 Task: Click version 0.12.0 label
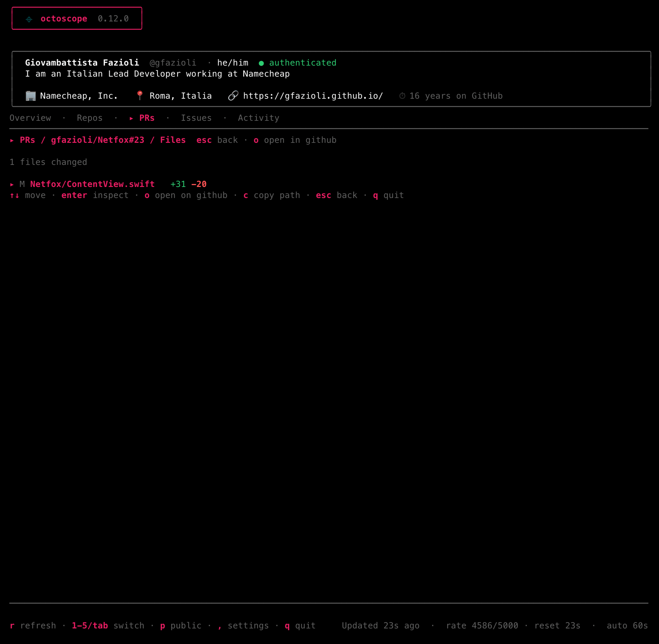113,19
